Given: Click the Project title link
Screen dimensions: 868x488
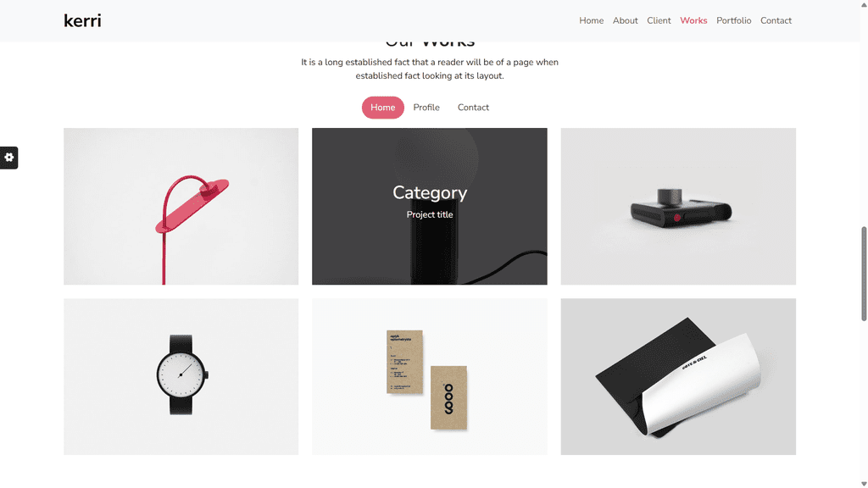Looking at the screenshot, I should pyautogui.click(x=430, y=214).
